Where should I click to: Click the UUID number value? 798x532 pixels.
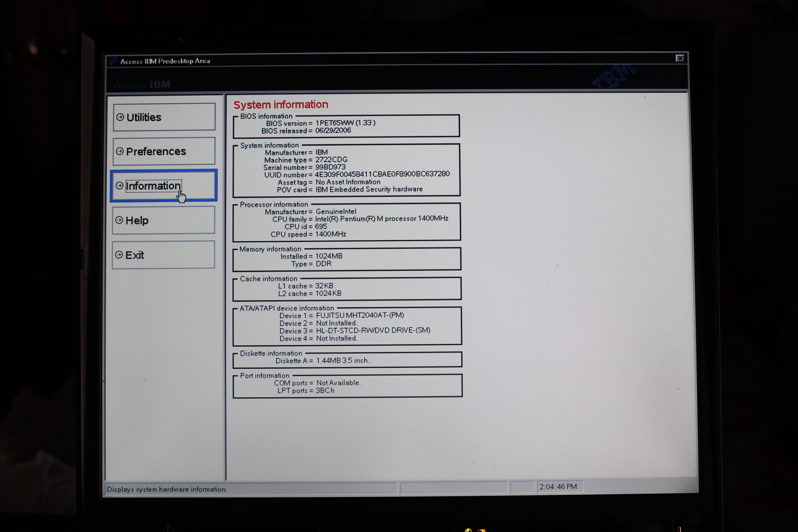coord(382,174)
